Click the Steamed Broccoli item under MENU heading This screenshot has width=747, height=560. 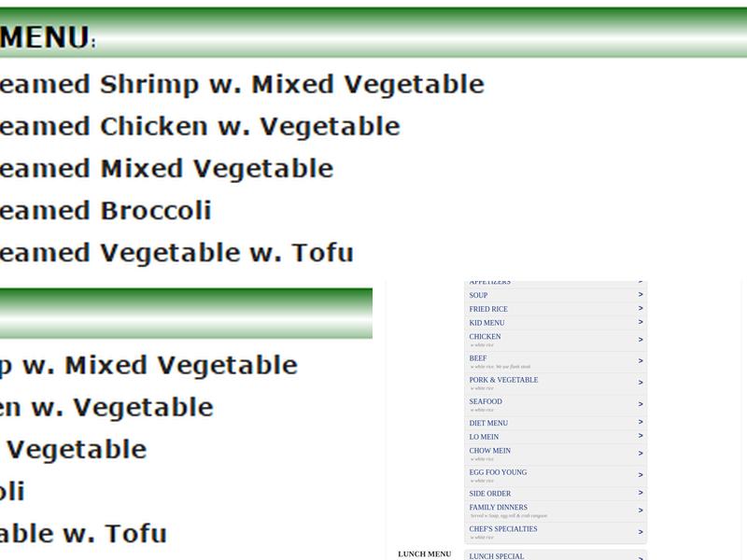pyautogui.click(x=106, y=211)
